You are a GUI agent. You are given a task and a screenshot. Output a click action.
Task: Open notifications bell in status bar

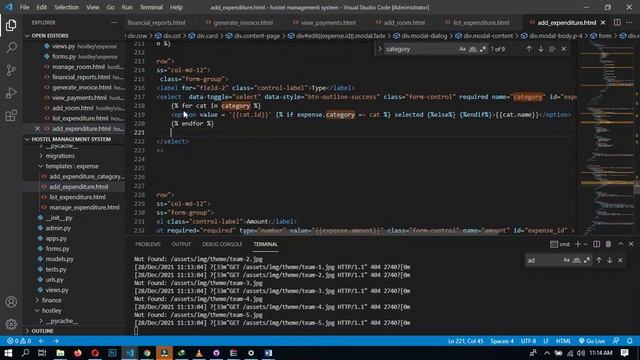coord(630,341)
